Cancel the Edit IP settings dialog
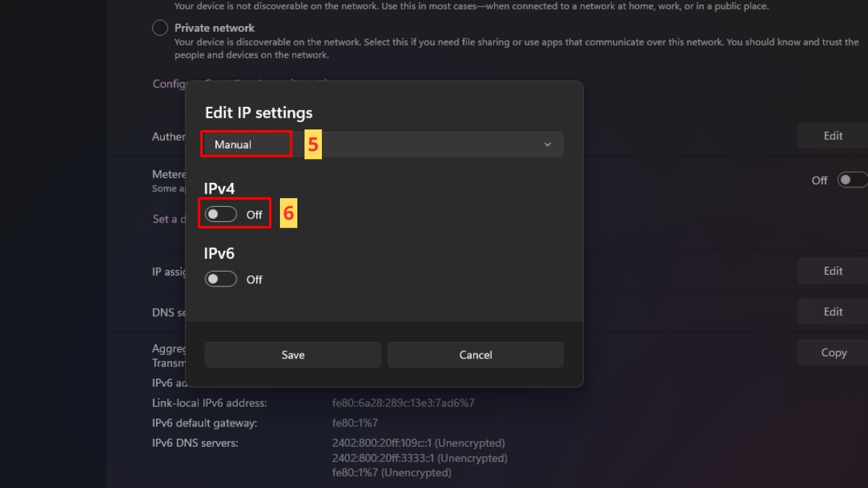This screenshot has height=488, width=868. click(x=475, y=355)
